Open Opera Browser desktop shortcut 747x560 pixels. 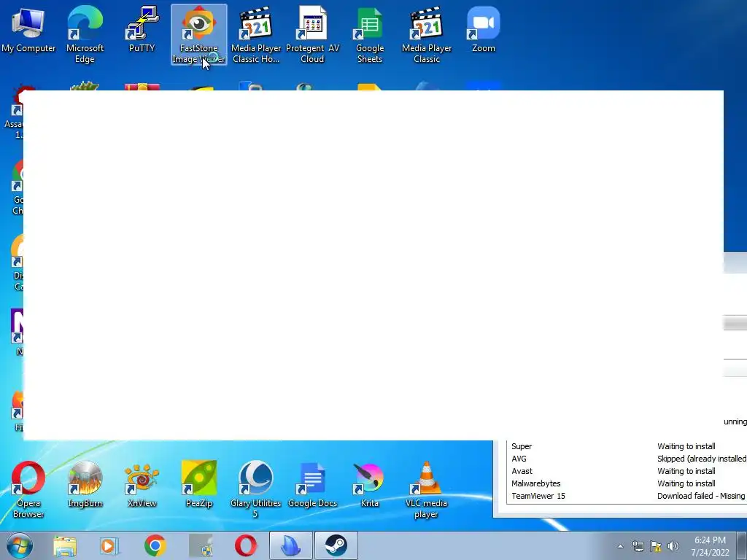28,489
